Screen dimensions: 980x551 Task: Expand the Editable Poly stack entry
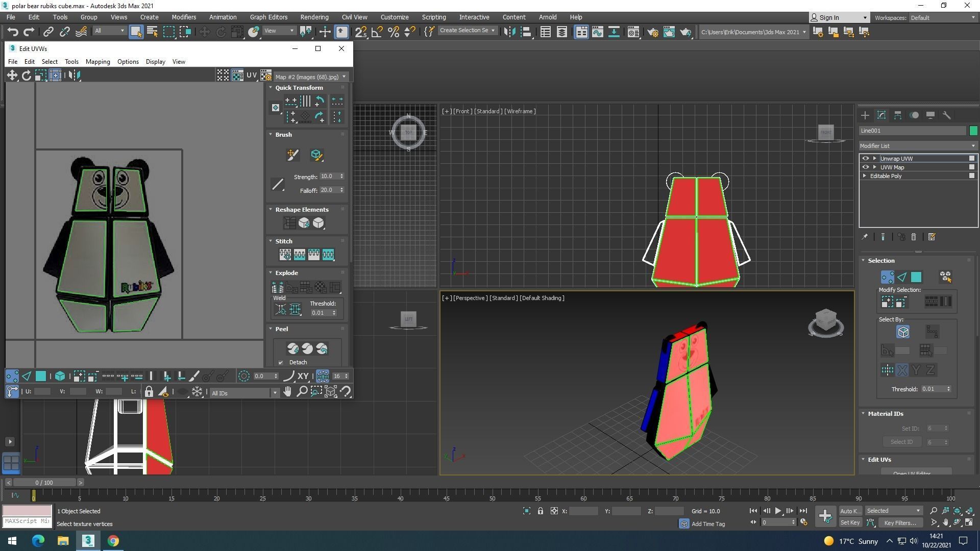point(865,176)
